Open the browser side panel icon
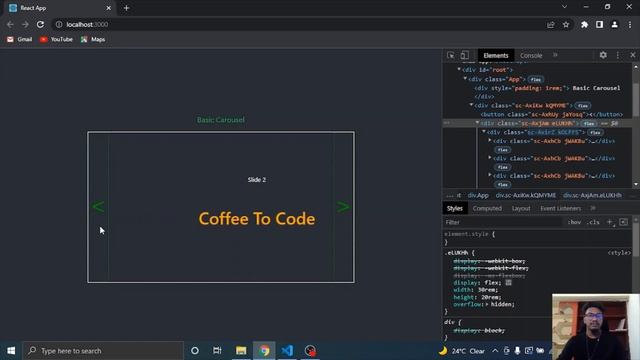This screenshot has width=640, height=360. 599,24
